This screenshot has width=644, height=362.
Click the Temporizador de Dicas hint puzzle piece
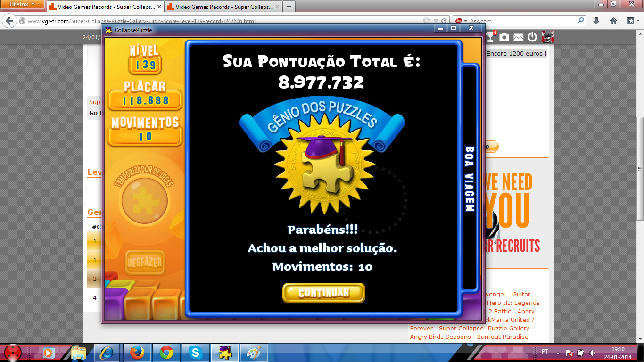tap(144, 201)
